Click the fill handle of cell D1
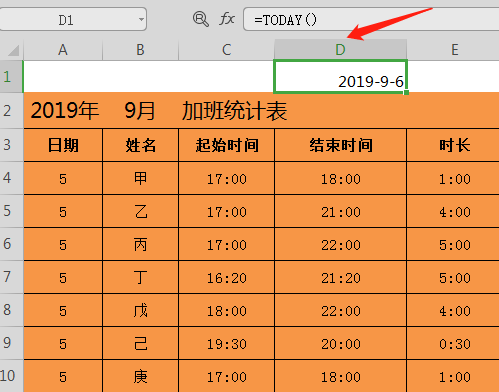Screen dimensions: 499x392 click(406, 92)
